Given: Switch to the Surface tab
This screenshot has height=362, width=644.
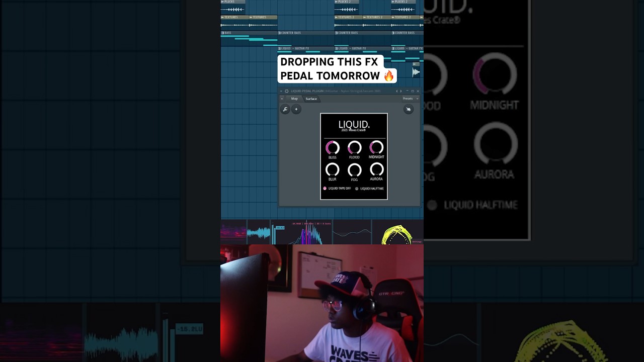Looking at the screenshot, I should pos(311,99).
